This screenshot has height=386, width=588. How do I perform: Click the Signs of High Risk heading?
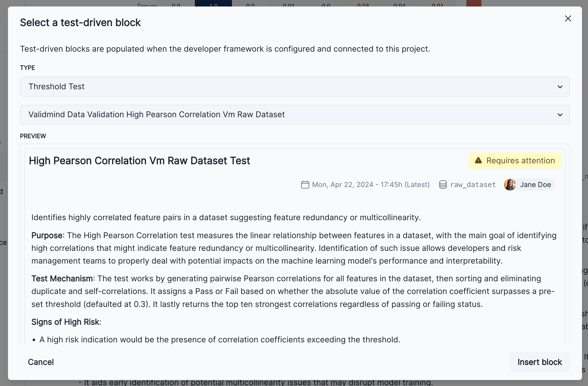click(x=66, y=322)
